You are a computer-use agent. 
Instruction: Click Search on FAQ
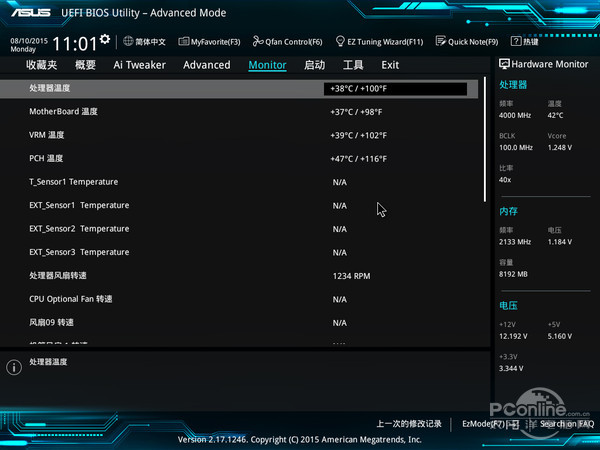[x=567, y=424]
